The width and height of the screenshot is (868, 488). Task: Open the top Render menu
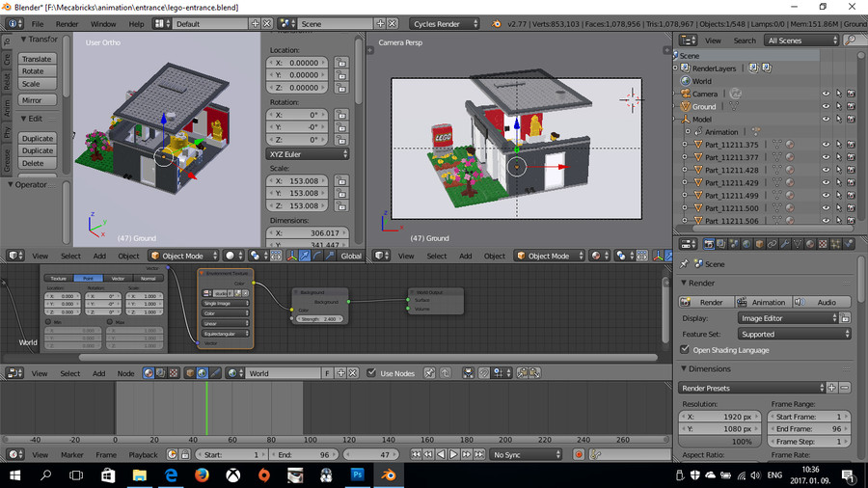(x=67, y=24)
